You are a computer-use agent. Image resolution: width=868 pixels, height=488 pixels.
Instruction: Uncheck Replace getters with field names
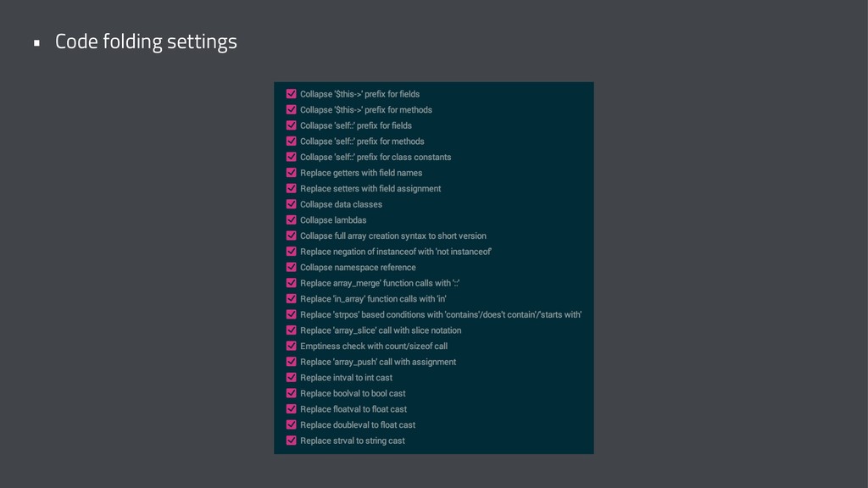292,173
